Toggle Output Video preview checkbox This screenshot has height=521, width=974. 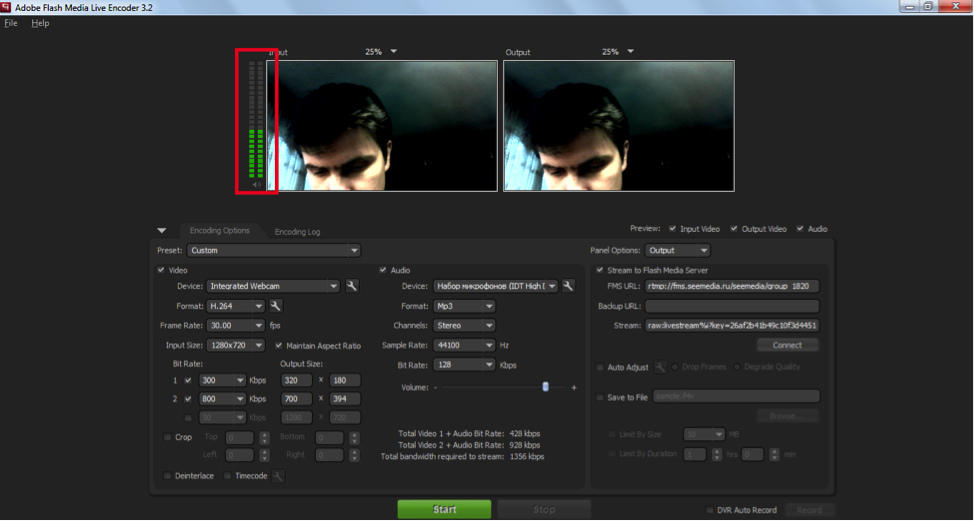734,229
